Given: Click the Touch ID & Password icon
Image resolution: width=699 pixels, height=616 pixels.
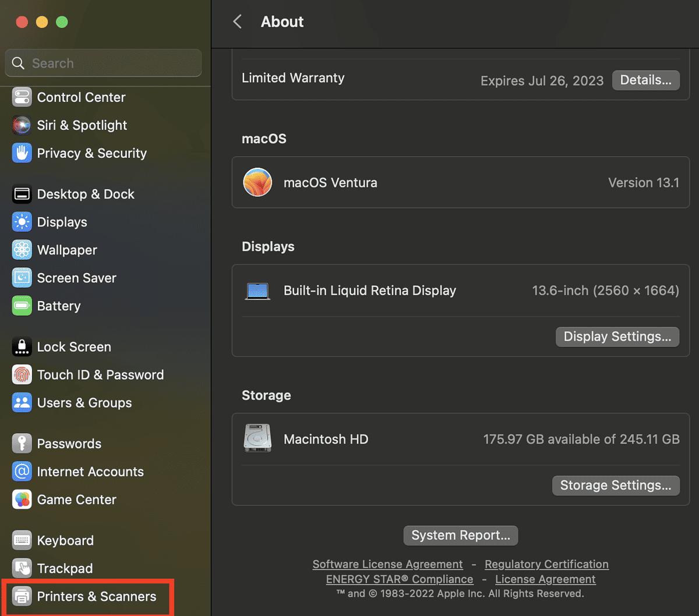Looking at the screenshot, I should [x=22, y=374].
